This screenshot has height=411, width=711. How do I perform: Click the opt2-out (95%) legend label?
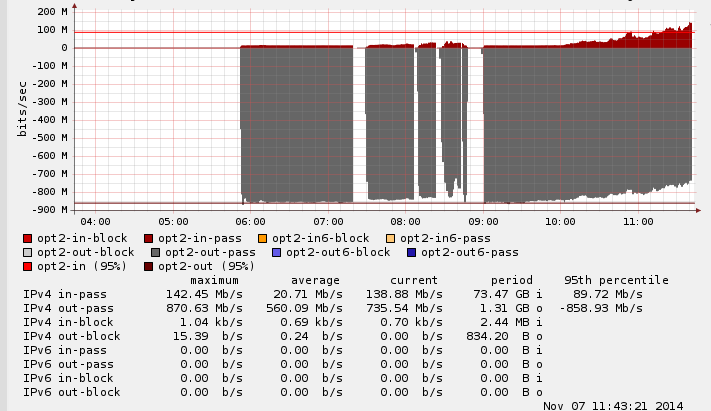[207, 266]
